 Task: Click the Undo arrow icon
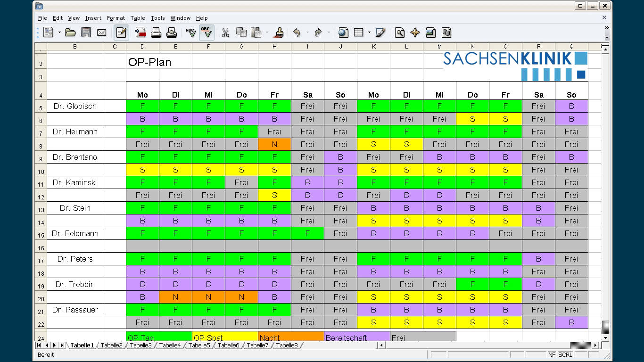coord(297,33)
